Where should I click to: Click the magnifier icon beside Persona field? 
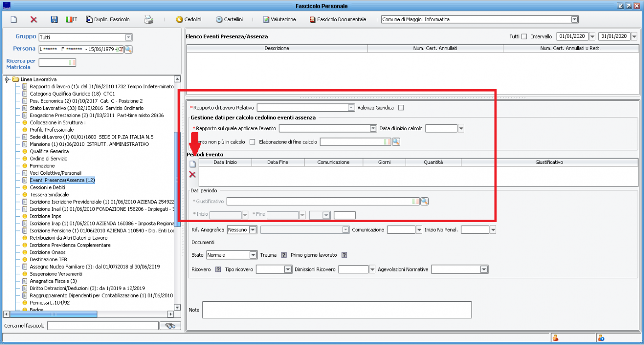(x=128, y=49)
